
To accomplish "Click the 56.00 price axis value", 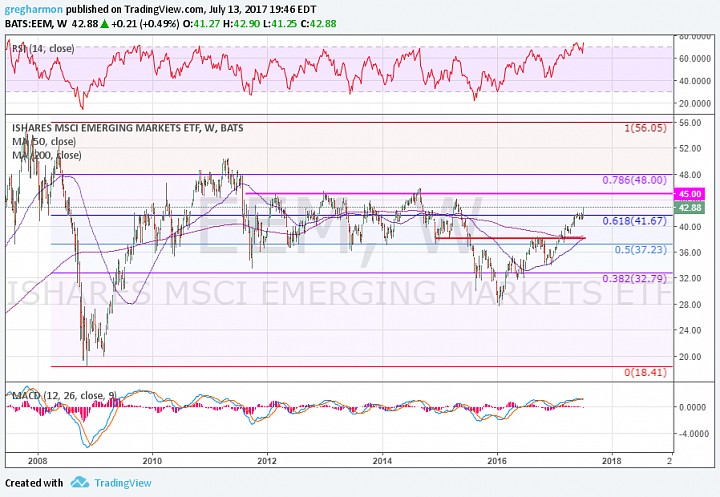I will pyautogui.click(x=690, y=123).
